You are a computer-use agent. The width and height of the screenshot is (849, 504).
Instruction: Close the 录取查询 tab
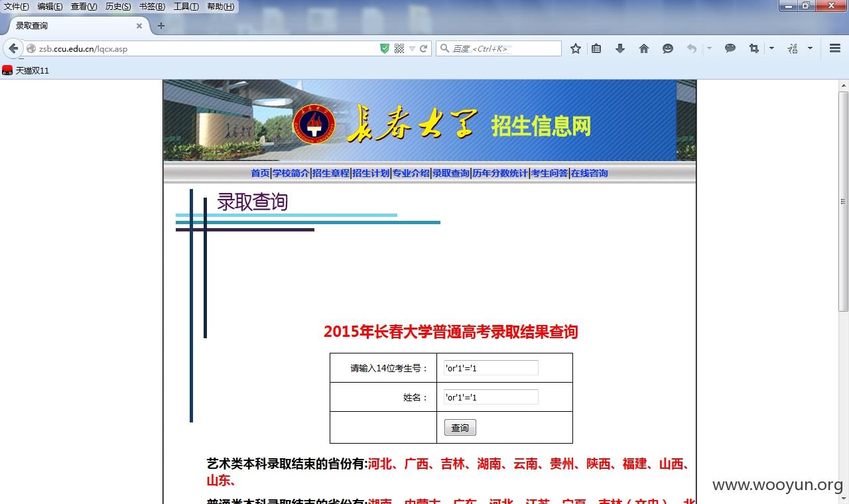[x=139, y=26]
